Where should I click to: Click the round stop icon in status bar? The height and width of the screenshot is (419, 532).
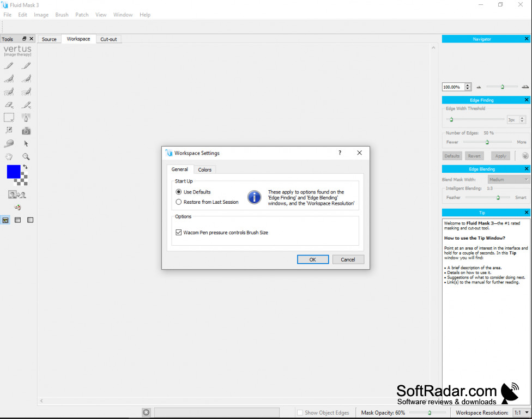coord(146,412)
